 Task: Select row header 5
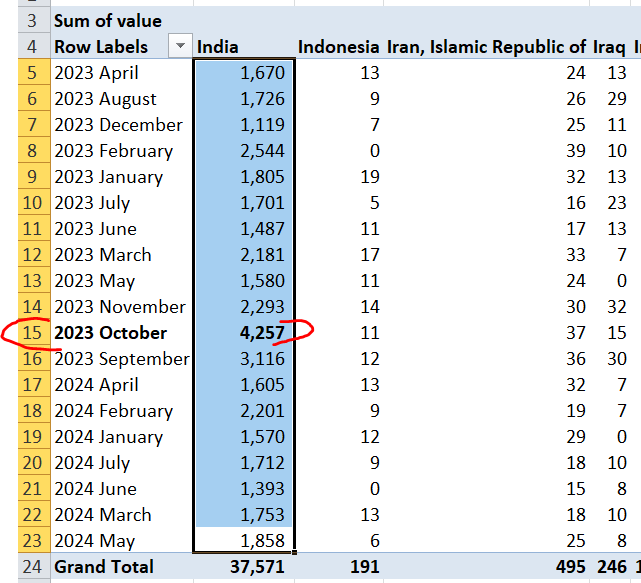[x=34, y=73]
